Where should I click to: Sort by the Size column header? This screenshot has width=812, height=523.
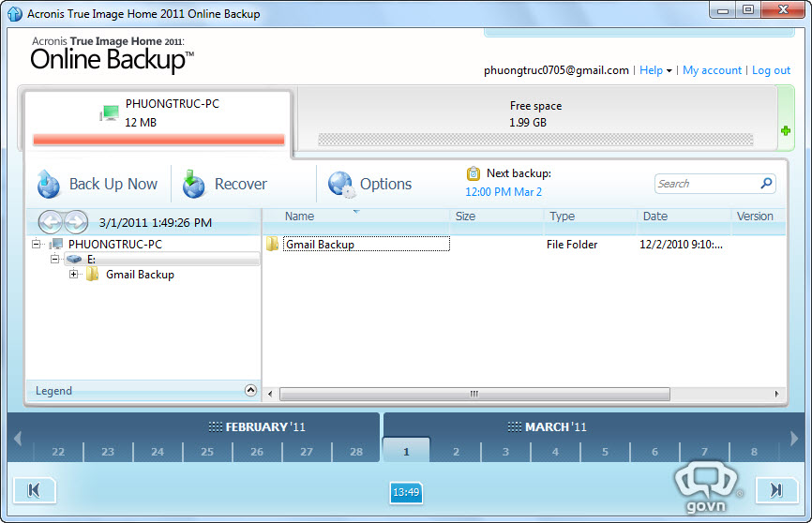(465, 216)
